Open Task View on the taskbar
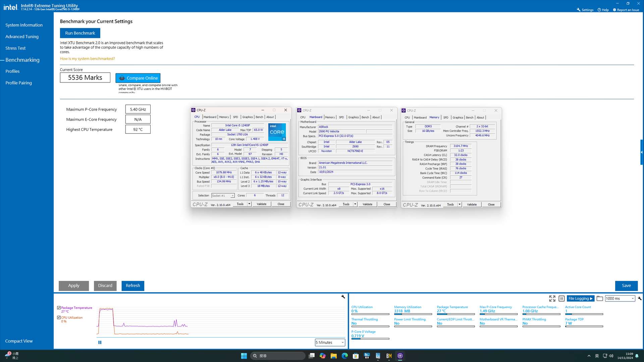Image resolution: width=644 pixels, height=362 pixels. (312, 356)
